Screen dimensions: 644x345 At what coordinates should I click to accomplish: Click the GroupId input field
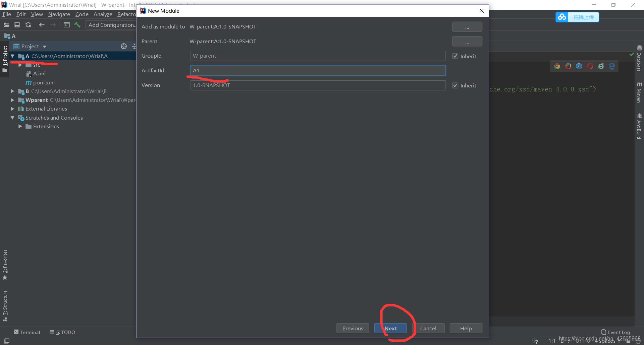(x=318, y=56)
